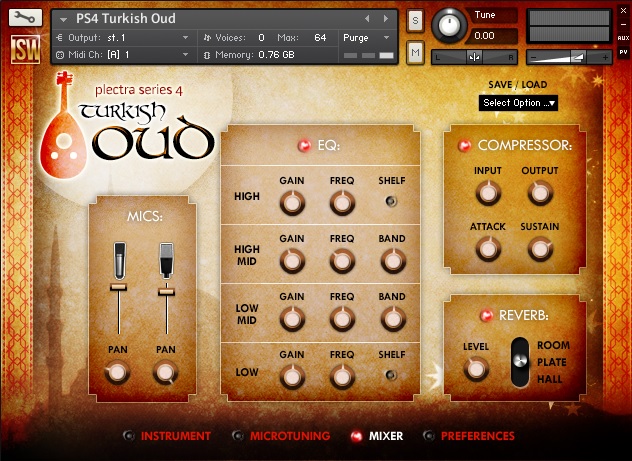Click the PV button
This screenshot has height=461, width=632.
pos(623,52)
